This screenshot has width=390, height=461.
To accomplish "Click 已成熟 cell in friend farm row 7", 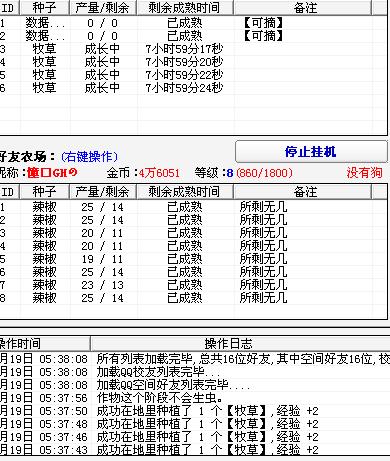I will [185, 285].
